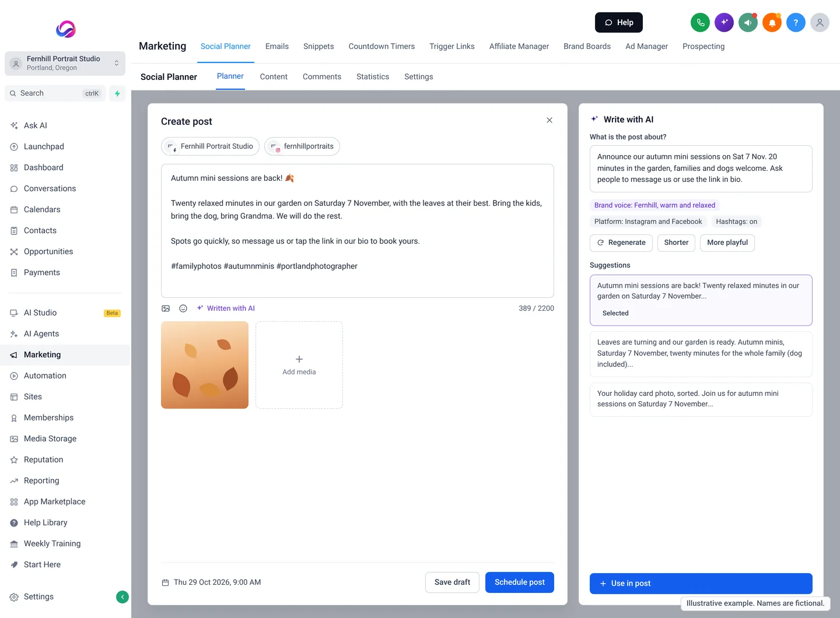Toggle the fernhillportraits Instagram account chip
This screenshot has width=840, height=618.
(302, 146)
